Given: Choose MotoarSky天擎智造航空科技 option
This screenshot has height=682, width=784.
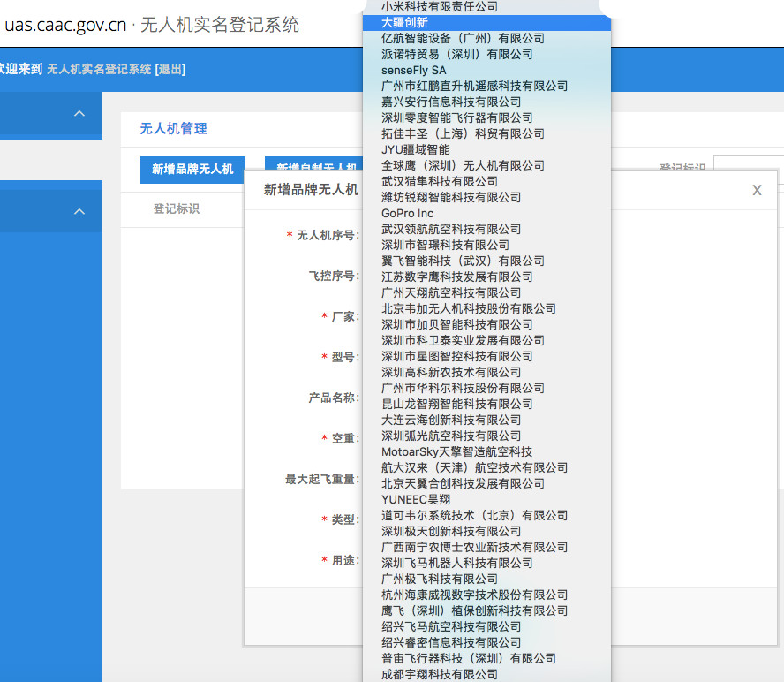Looking at the screenshot, I should (x=456, y=451).
